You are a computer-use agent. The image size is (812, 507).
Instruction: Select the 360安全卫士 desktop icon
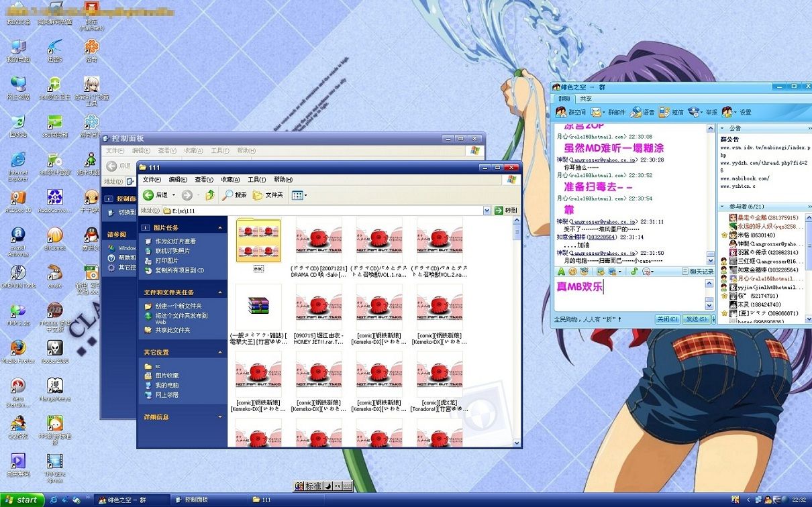coord(55,88)
